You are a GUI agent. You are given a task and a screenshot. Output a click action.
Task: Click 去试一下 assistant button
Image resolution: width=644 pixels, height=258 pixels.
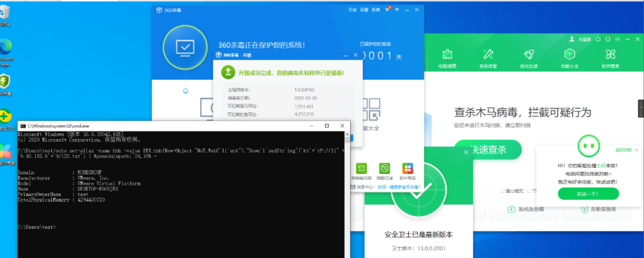(x=588, y=193)
